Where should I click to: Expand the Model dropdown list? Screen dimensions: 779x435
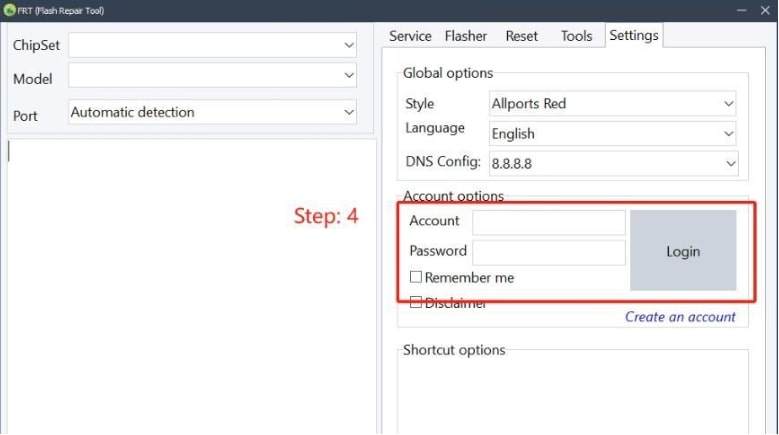point(212,75)
